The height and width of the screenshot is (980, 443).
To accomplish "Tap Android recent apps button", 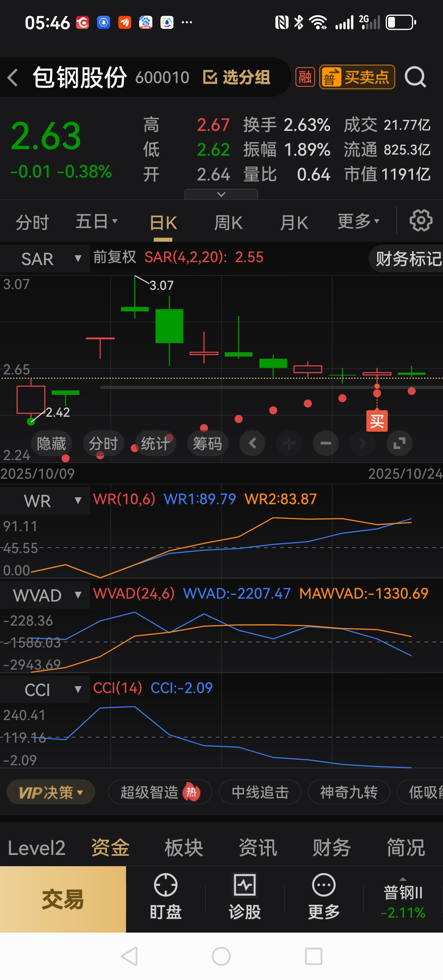I will pos(313,956).
